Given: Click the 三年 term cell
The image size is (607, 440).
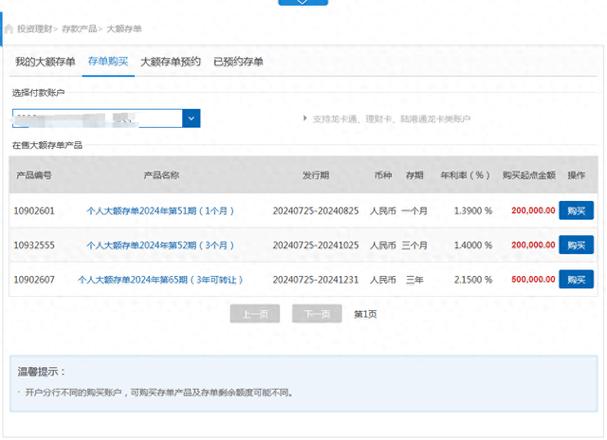Looking at the screenshot, I should [414, 280].
